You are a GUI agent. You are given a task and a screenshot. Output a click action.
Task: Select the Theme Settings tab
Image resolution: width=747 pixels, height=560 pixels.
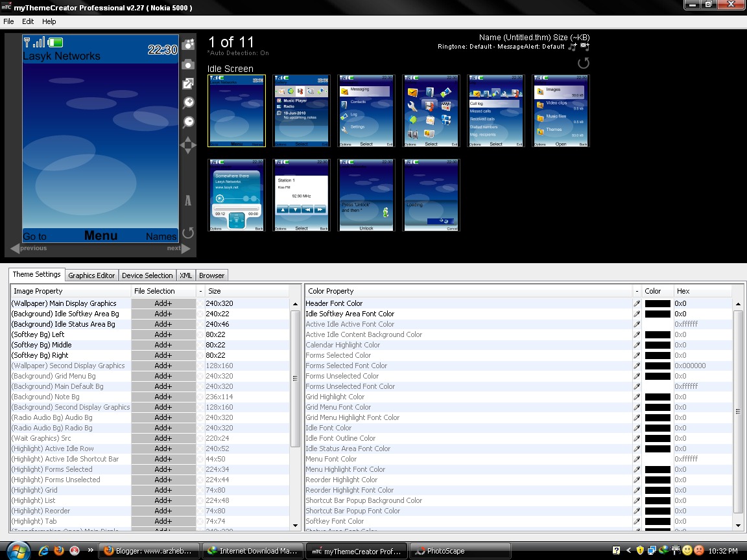click(x=37, y=274)
